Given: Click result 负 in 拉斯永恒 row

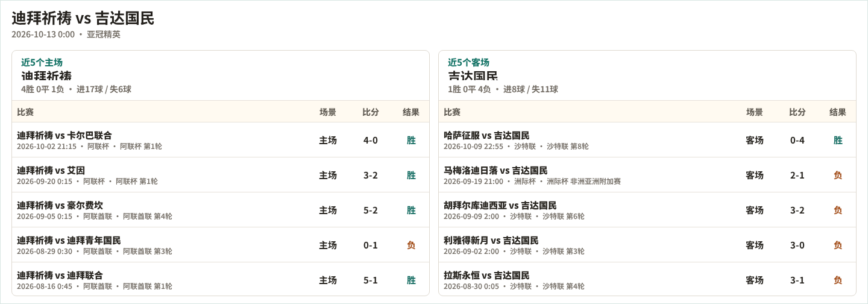Looking at the screenshot, I should (838, 280).
